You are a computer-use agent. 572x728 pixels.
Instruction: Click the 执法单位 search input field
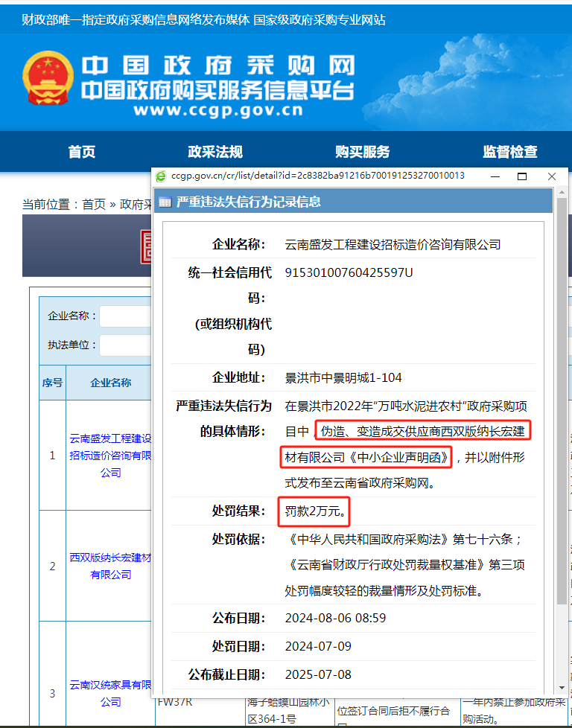125,345
